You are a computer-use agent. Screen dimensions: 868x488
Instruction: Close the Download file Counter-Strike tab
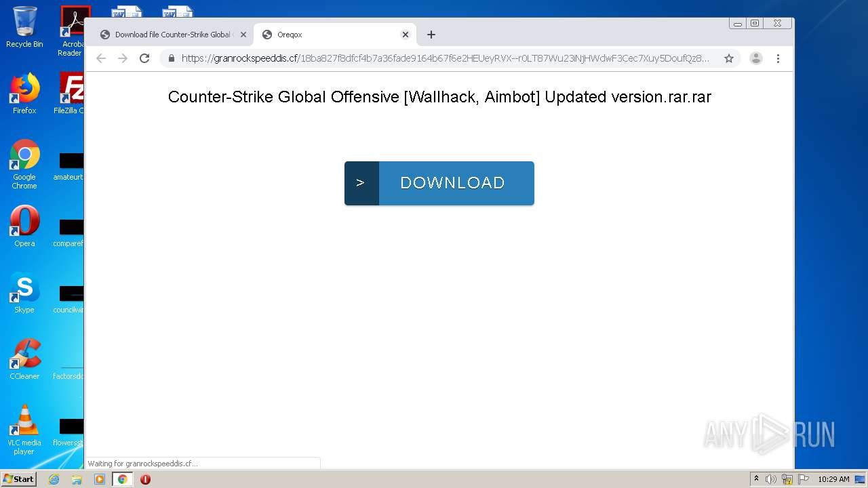[x=243, y=35]
